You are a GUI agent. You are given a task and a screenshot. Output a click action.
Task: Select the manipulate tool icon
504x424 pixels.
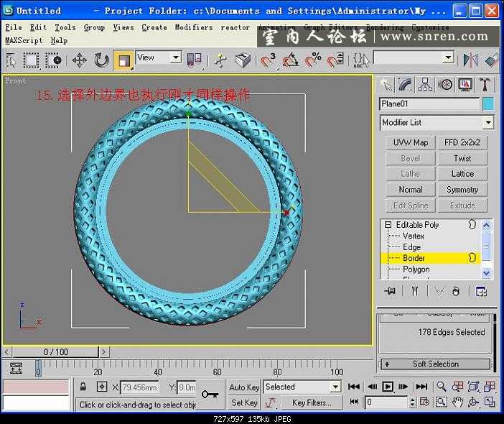pyautogui.click(x=220, y=60)
